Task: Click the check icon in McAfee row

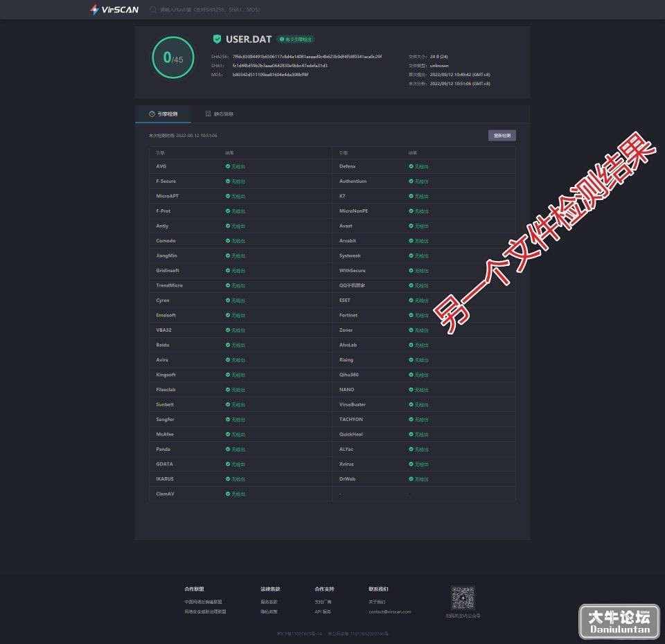Action: pos(228,434)
